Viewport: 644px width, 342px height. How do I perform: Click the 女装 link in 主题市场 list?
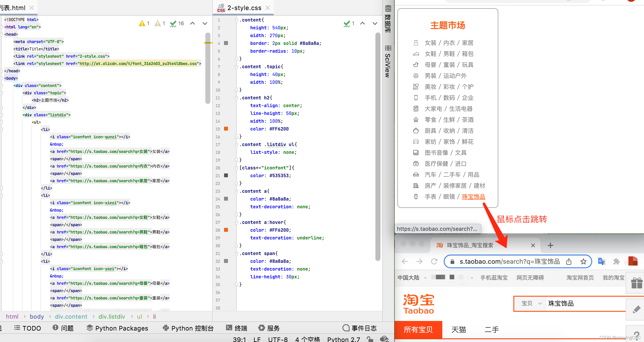click(x=430, y=43)
